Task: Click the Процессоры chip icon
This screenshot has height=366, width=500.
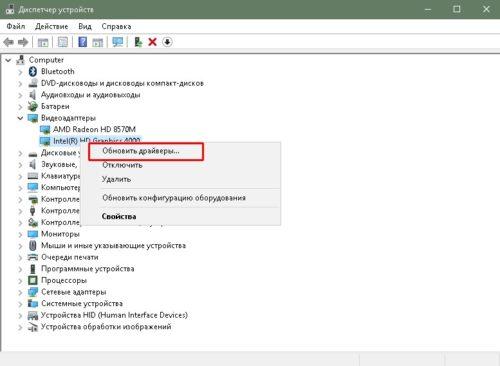Action: click(33, 280)
